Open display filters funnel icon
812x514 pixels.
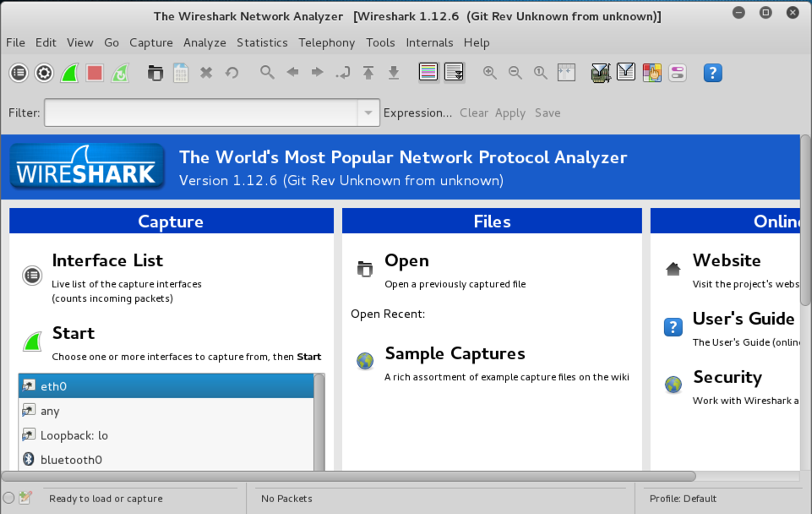626,74
